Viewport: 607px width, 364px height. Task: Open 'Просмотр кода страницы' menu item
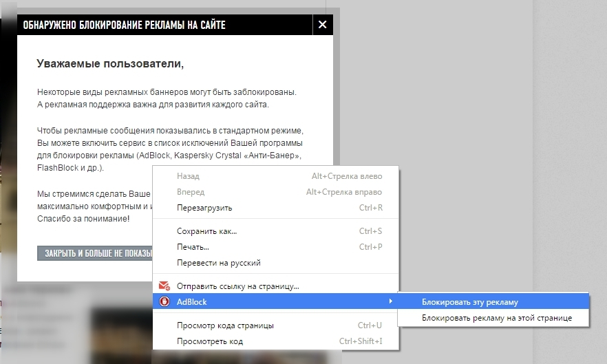[x=225, y=325]
